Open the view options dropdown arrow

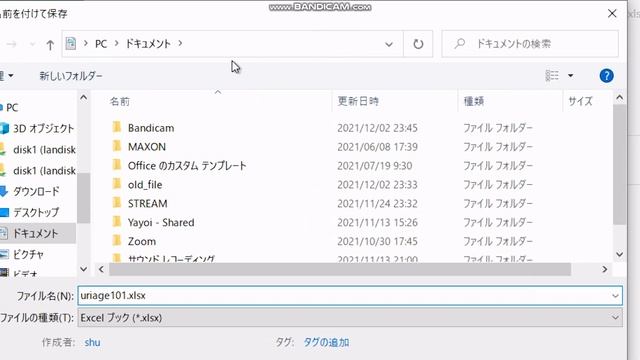pos(570,76)
